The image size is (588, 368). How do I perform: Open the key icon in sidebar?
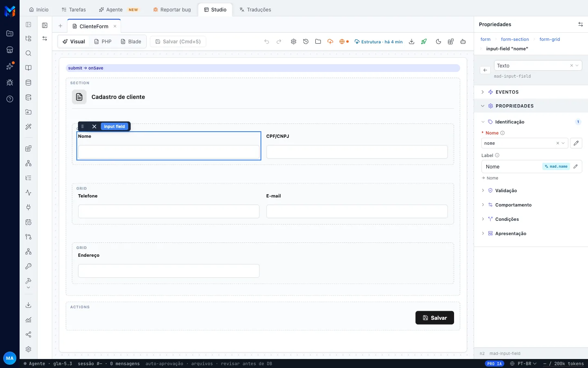28,266
